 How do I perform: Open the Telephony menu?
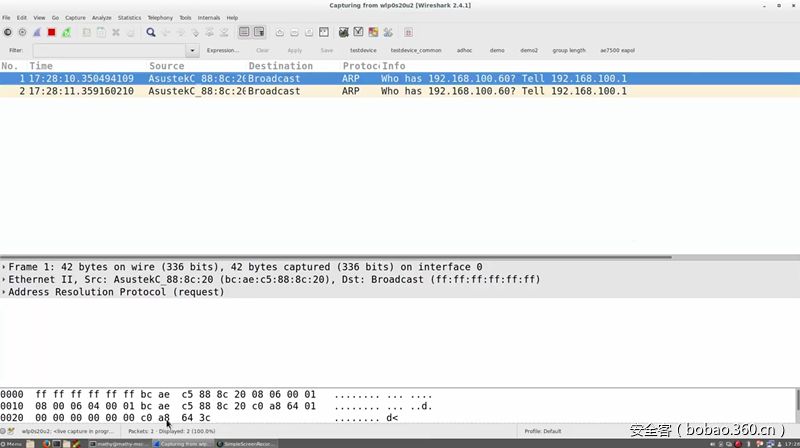point(160,17)
